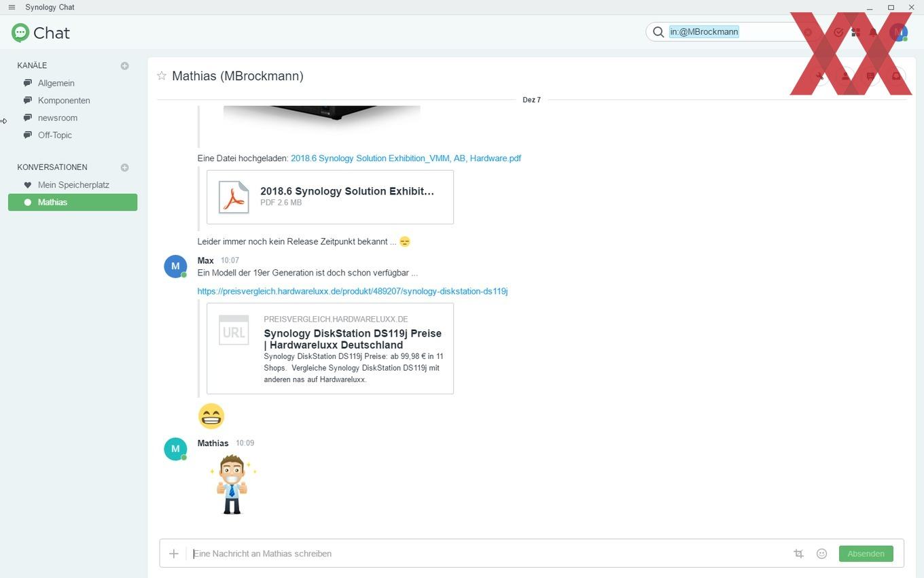924x578 pixels.
Task: Click the URL preview icon
Action: (234, 330)
